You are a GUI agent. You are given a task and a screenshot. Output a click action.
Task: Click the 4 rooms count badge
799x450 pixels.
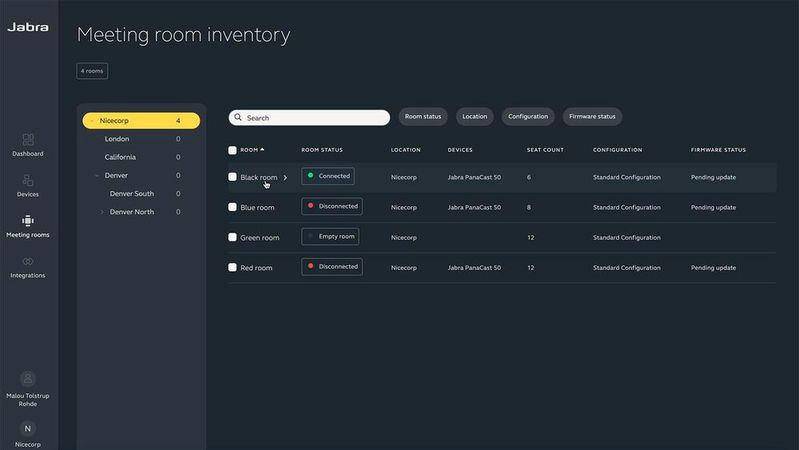click(x=92, y=71)
